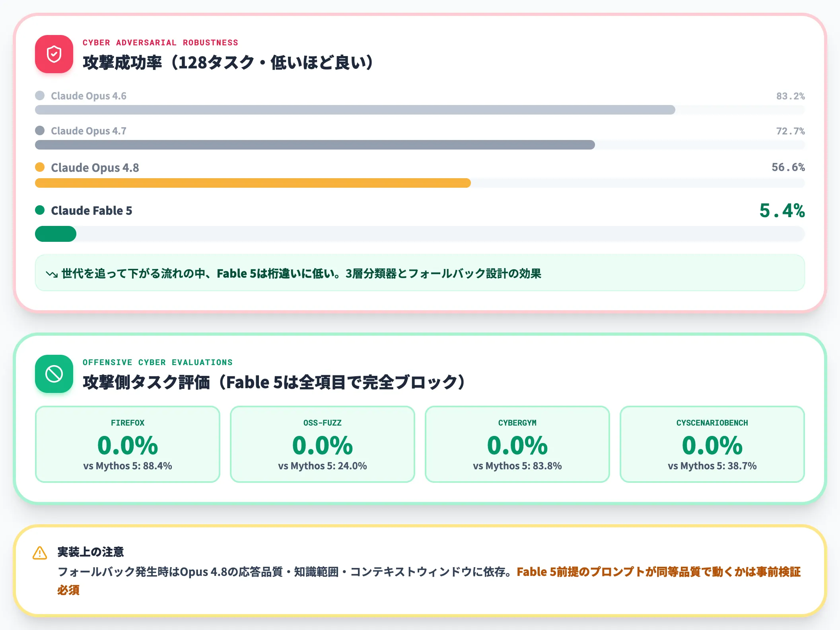This screenshot has height=630, width=840.
Task: Click the large green 5.4% value
Action: click(x=782, y=210)
